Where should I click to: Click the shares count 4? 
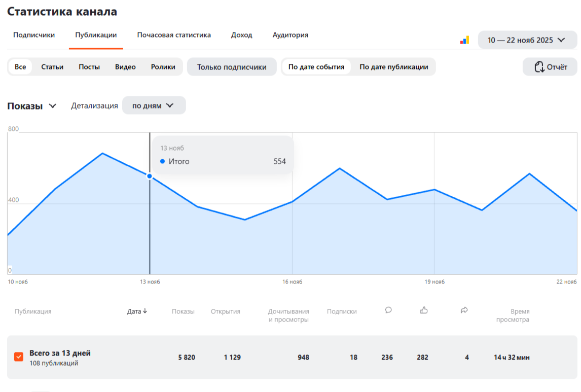tap(467, 357)
